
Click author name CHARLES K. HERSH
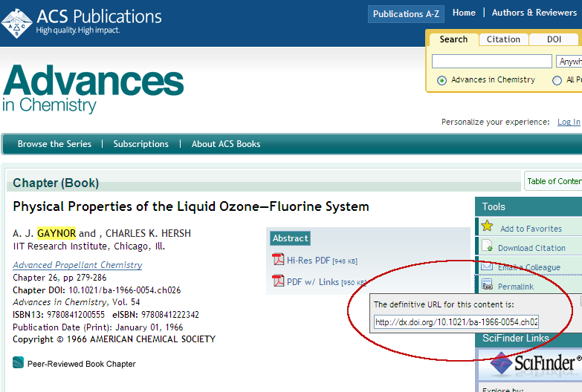[x=148, y=233]
